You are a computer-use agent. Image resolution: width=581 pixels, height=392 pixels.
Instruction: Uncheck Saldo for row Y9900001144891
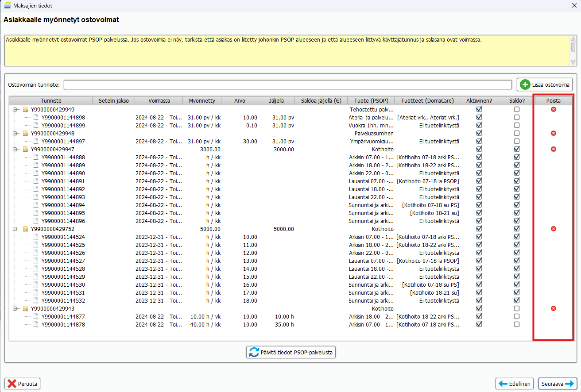517,181
